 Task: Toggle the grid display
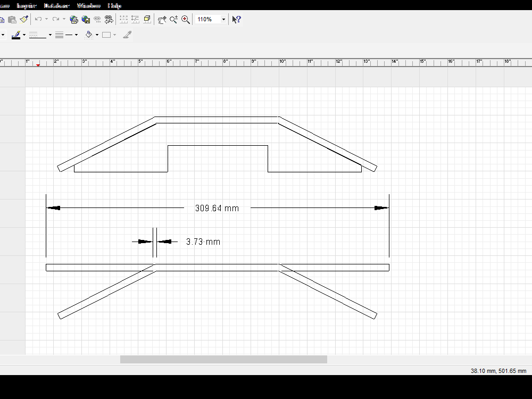tap(123, 19)
